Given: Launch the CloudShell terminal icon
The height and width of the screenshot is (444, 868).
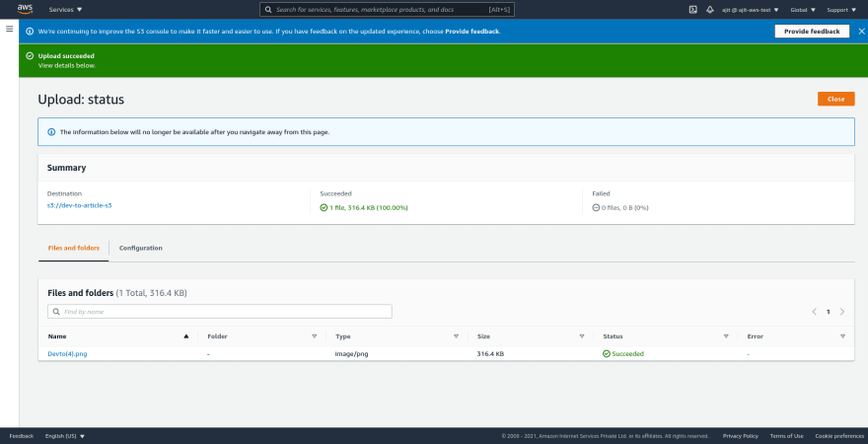Looking at the screenshot, I should pos(692,10).
